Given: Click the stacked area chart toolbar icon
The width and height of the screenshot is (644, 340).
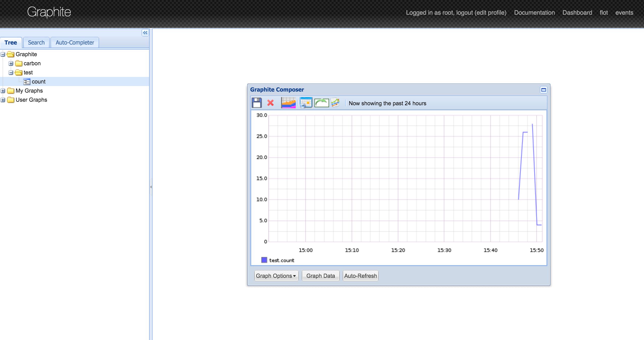Looking at the screenshot, I should point(288,103).
